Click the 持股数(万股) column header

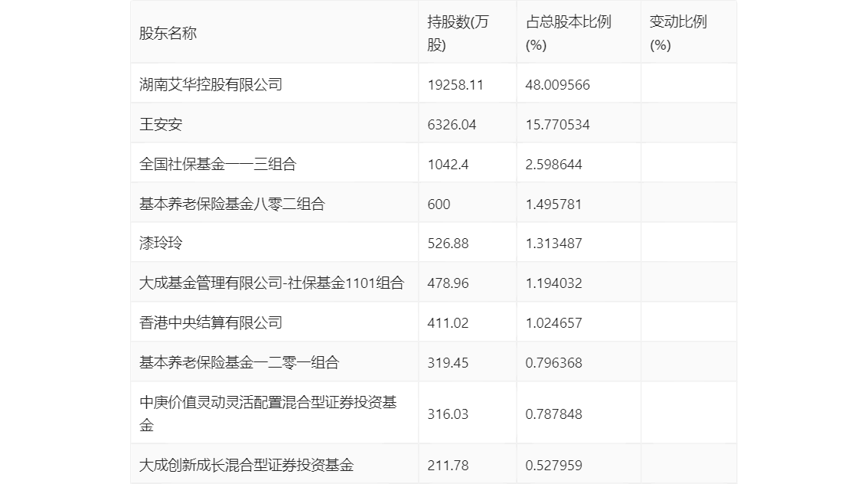pos(458,33)
